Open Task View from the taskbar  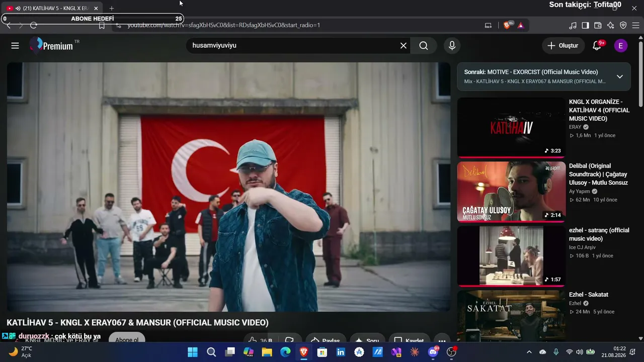230,352
